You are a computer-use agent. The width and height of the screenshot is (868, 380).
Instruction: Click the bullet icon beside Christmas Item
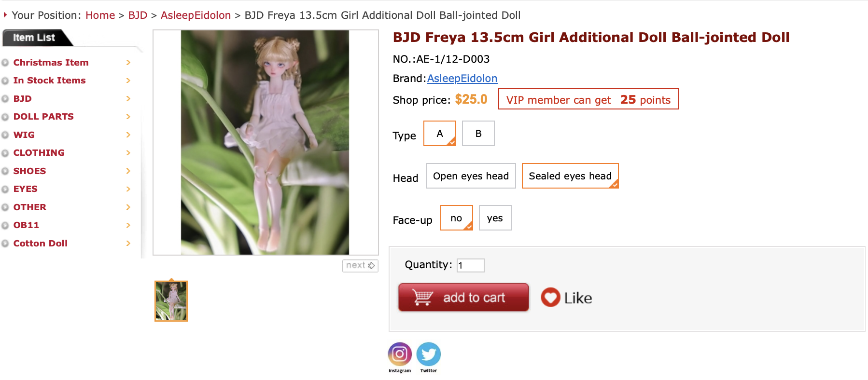(5, 63)
